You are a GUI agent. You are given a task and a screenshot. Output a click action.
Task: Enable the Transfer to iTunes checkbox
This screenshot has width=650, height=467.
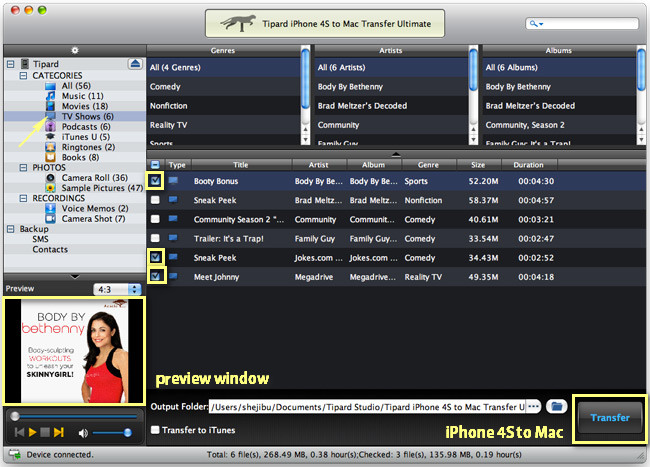click(155, 430)
